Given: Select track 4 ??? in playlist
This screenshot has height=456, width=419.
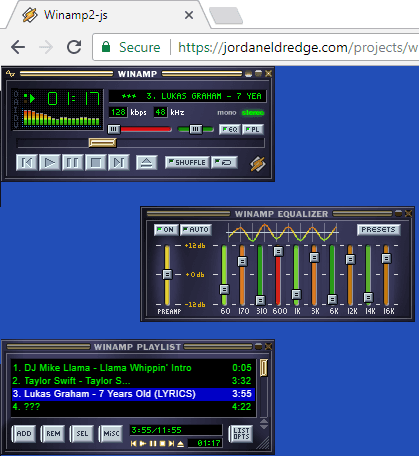Looking at the screenshot, I should [x=133, y=407].
